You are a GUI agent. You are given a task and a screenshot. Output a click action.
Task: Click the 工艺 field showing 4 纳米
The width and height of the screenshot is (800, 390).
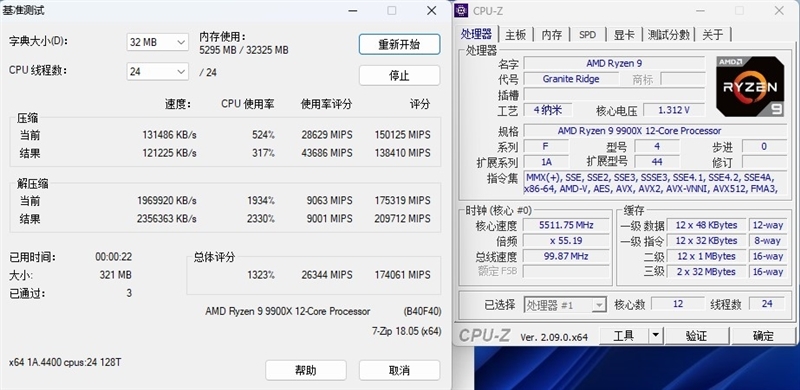547,110
